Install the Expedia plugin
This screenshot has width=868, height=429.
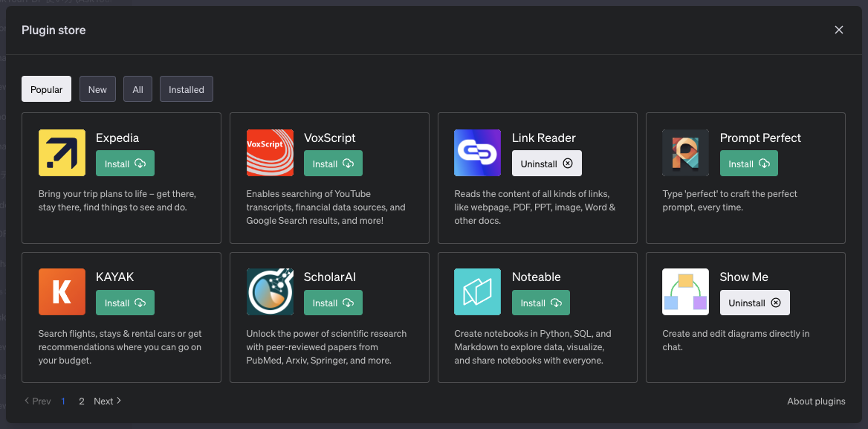click(x=125, y=164)
